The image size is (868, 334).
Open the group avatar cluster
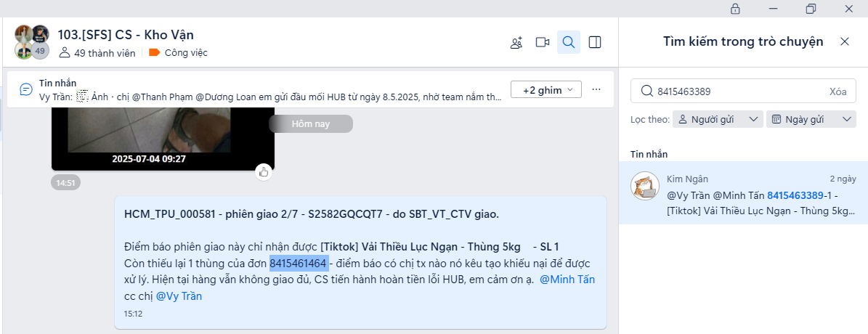(x=31, y=42)
